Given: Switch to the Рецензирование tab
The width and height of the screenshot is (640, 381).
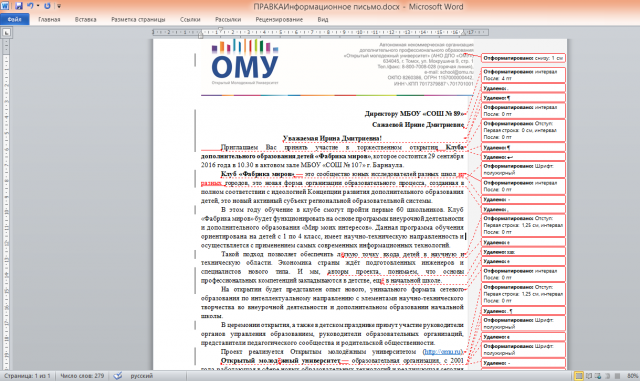Looking at the screenshot, I should [x=279, y=19].
